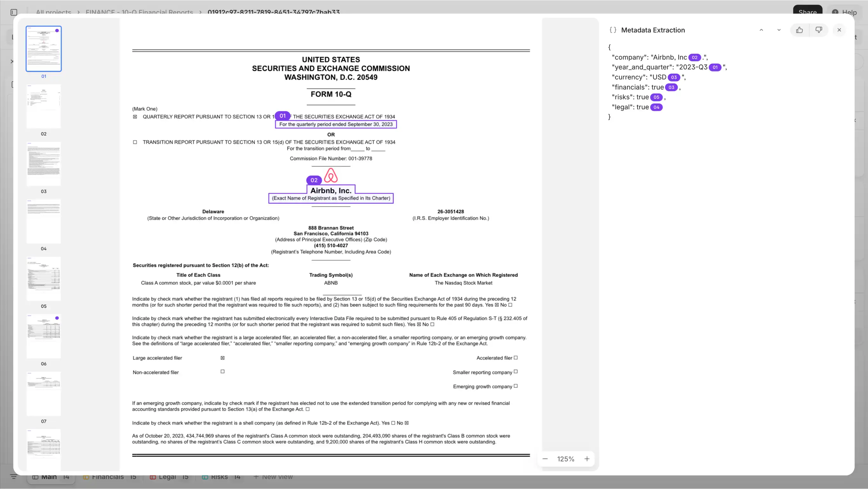Screen dimensions: 868x489
Task: Click the I.R.S. number 26-3051428
Action: (x=450, y=212)
